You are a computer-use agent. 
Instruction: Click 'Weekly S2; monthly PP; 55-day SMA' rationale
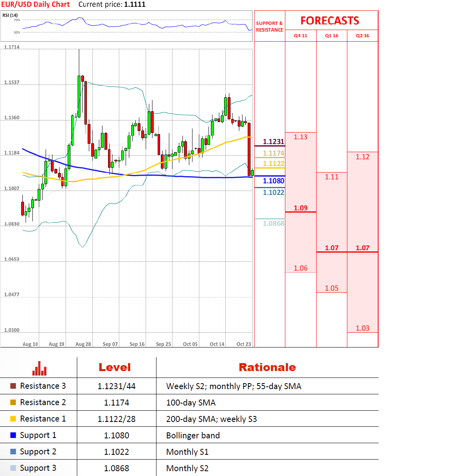coord(234,386)
